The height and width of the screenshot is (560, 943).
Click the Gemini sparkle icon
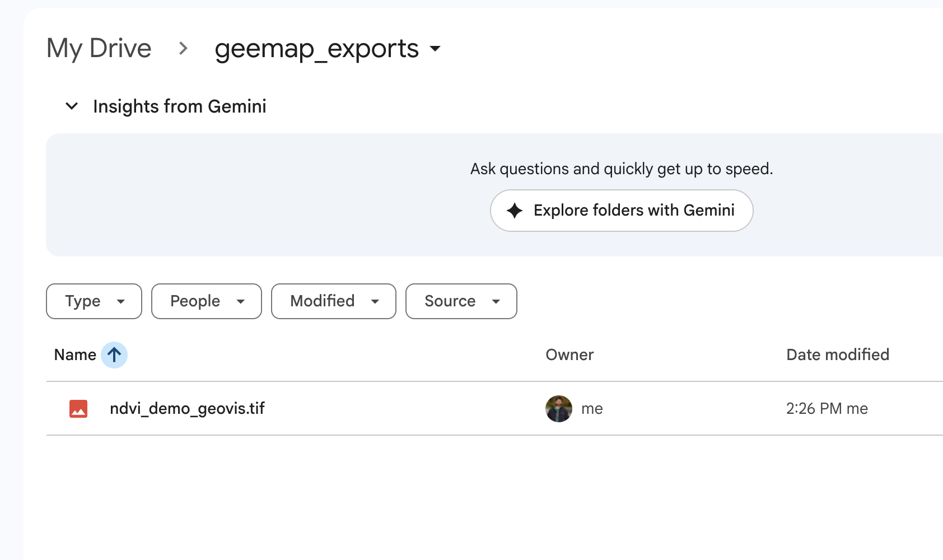(515, 211)
